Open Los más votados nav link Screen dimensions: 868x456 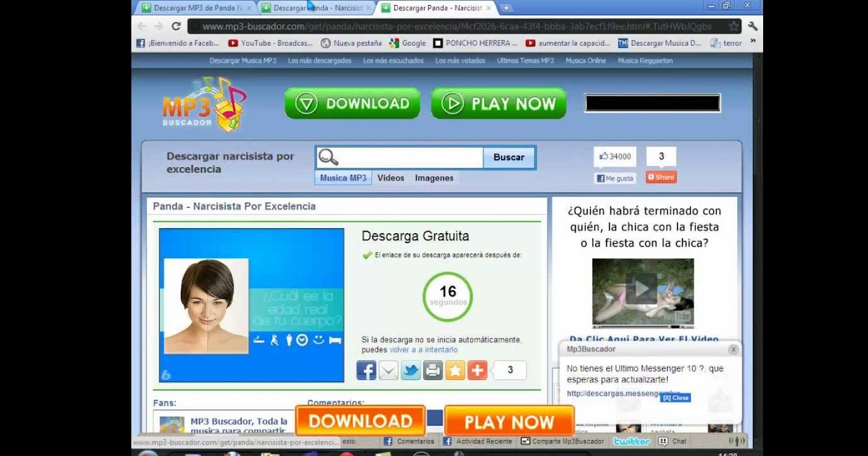pyautogui.click(x=460, y=61)
